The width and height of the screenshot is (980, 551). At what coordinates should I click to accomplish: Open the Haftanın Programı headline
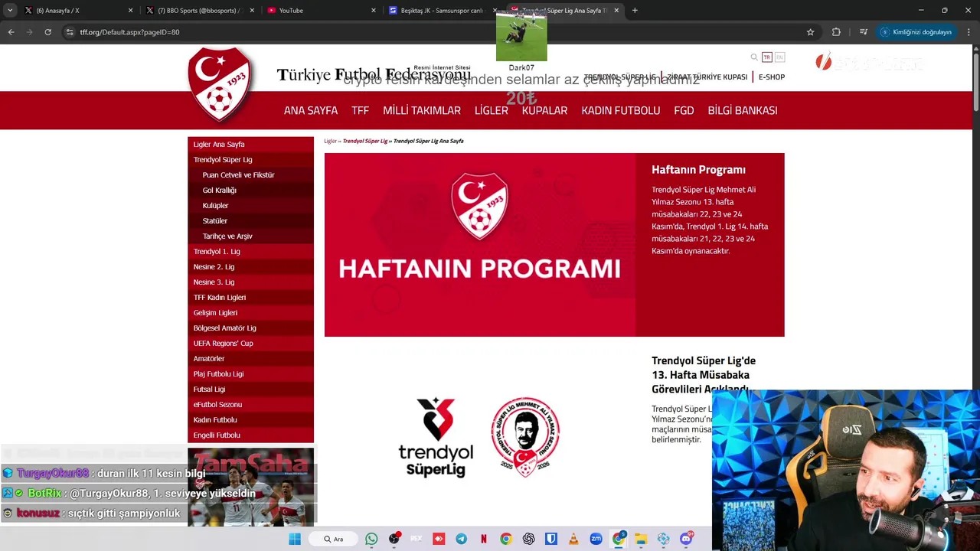coord(698,170)
